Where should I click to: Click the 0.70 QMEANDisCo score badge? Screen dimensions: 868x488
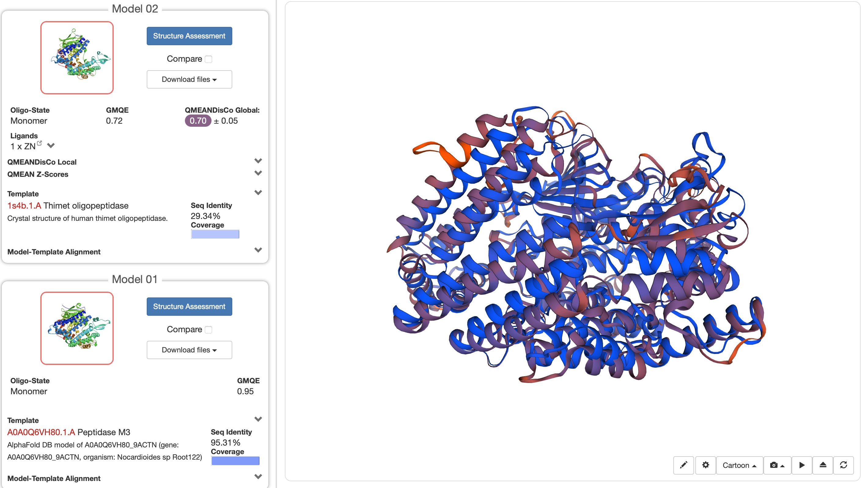(x=198, y=121)
